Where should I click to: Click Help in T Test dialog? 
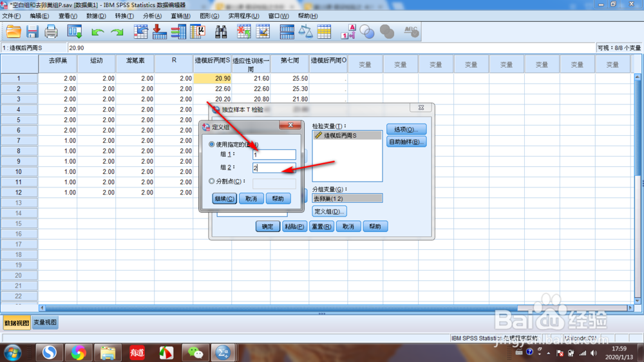375,226
